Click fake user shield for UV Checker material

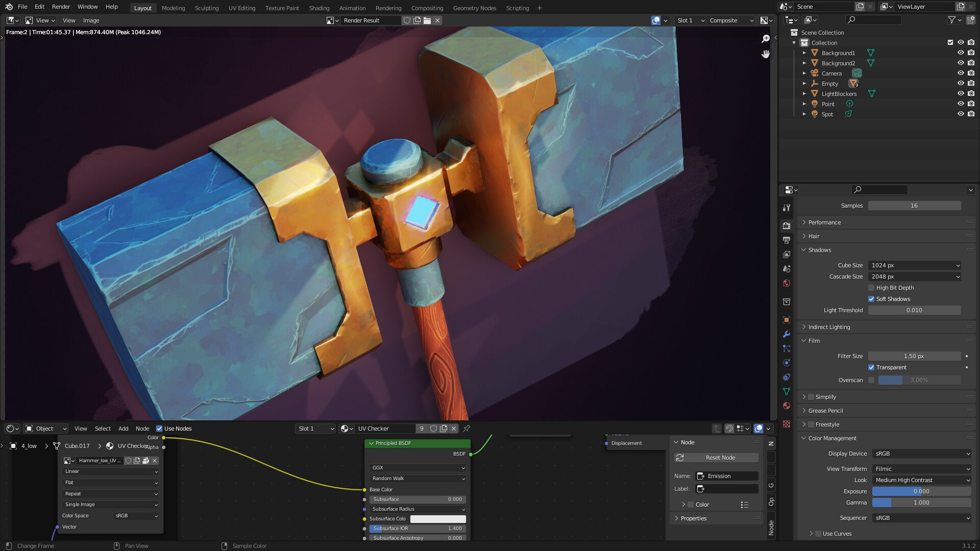(433, 429)
